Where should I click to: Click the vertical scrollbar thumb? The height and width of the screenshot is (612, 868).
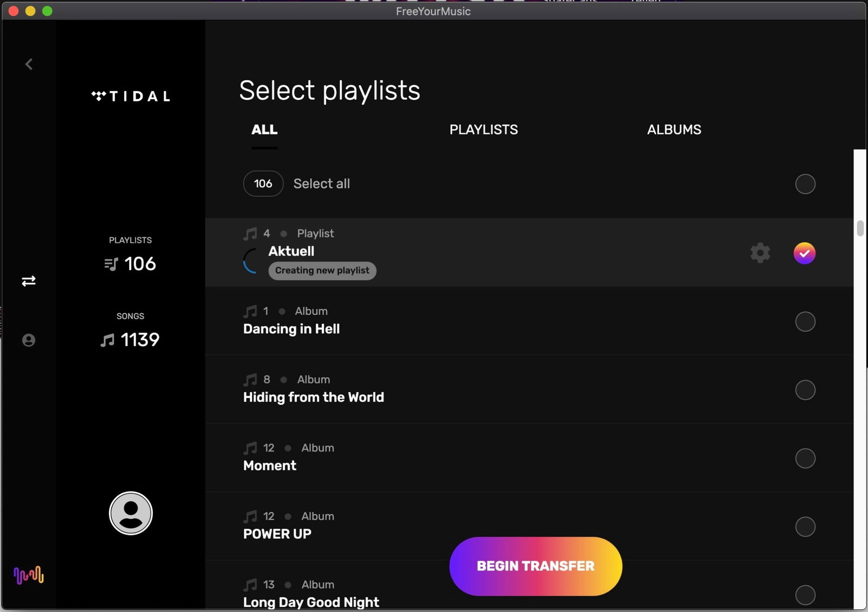(x=860, y=228)
